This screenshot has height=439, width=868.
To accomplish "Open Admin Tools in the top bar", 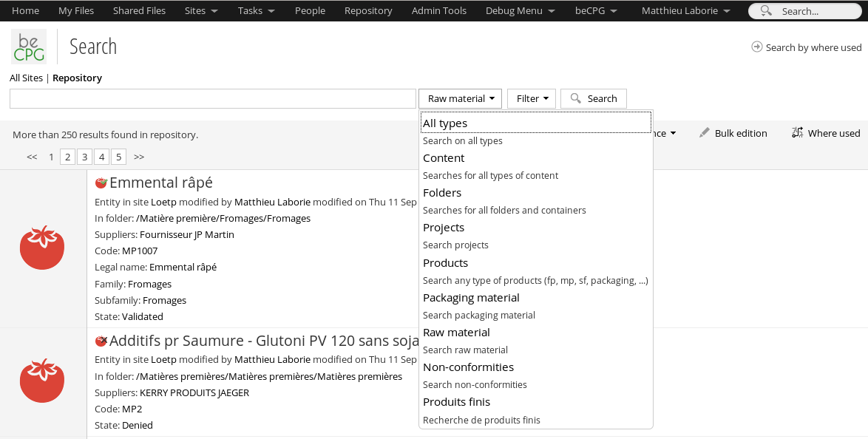I will click(439, 11).
